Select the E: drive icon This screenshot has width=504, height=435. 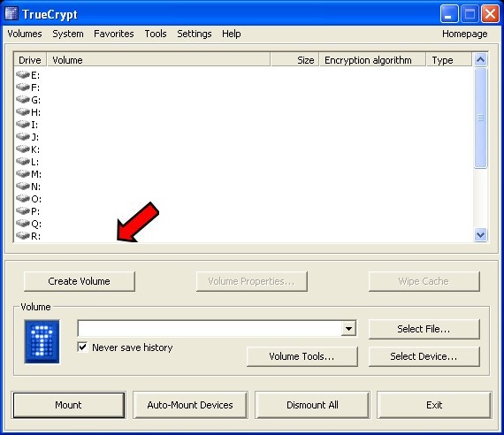point(23,75)
